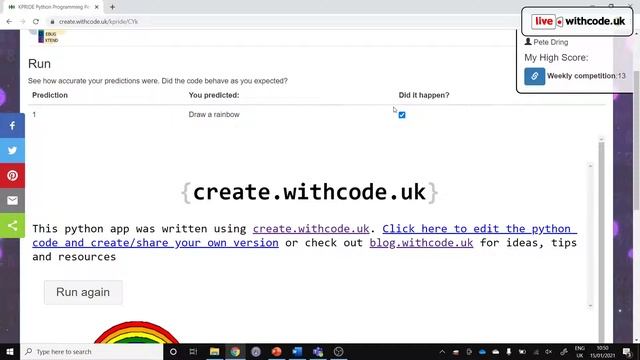
Task: Uncheck the 'Did it happen?' checkbox
Action: point(402,115)
